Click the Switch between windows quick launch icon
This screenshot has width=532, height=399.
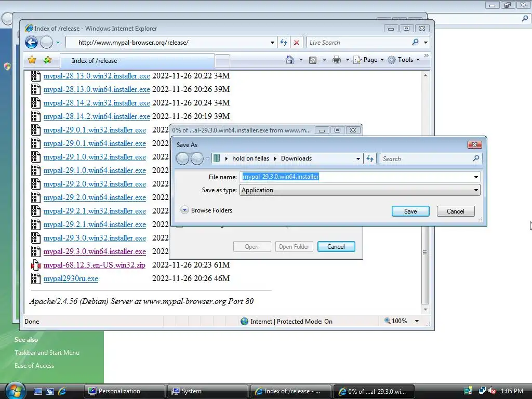(50, 391)
